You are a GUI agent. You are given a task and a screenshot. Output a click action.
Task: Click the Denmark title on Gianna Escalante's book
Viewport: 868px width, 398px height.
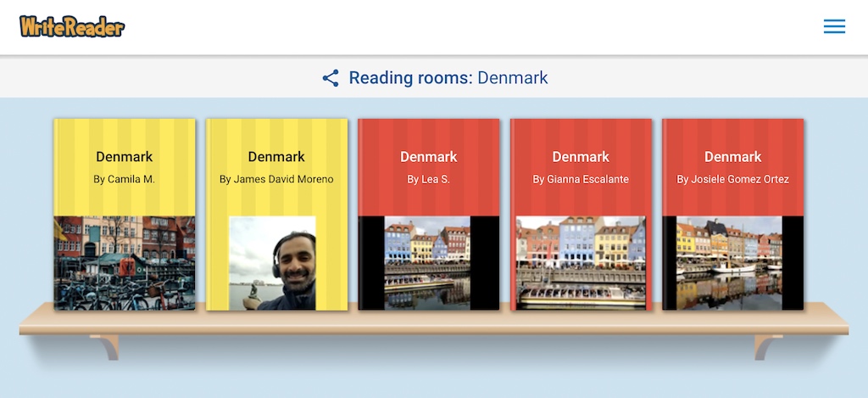[581, 157]
